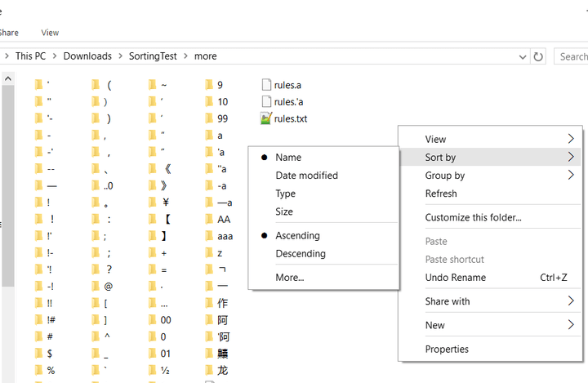Select Ascending sort order
The width and height of the screenshot is (588, 383).
pos(297,235)
